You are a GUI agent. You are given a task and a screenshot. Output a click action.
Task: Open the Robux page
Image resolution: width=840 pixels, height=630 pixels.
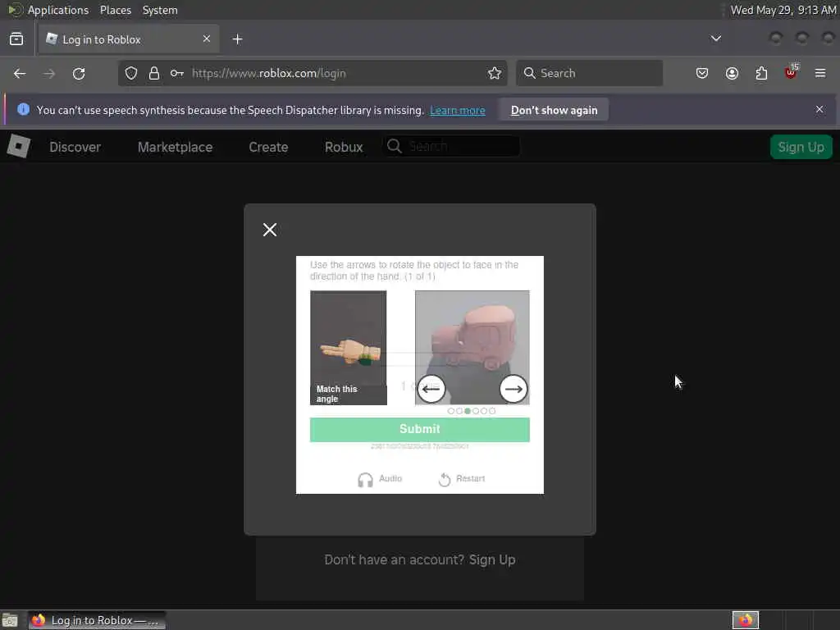point(344,148)
